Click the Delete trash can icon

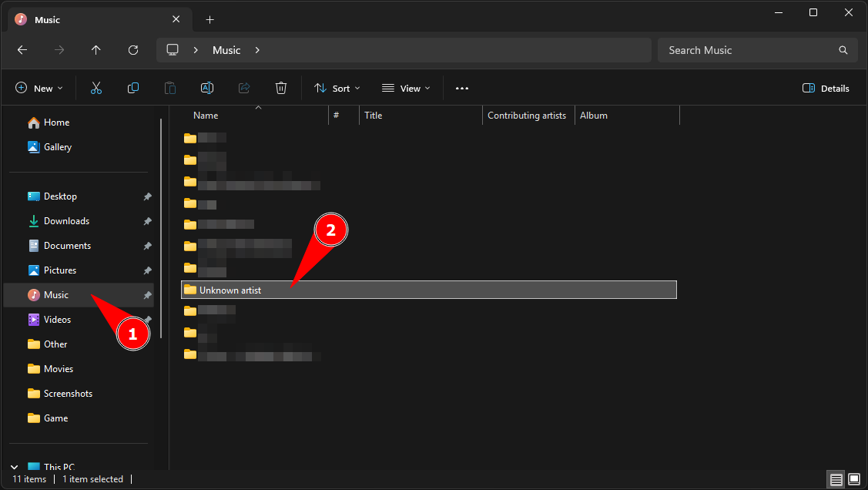click(x=281, y=89)
